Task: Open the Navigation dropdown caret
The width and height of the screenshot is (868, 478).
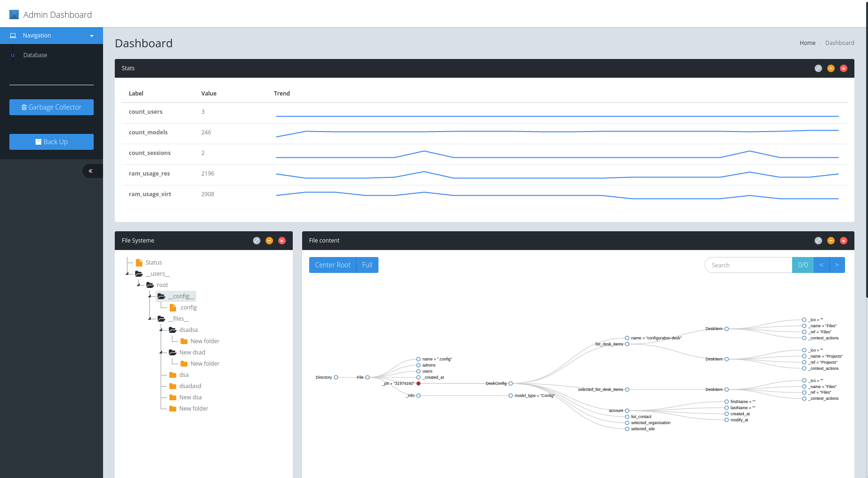Action: [92, 35]
